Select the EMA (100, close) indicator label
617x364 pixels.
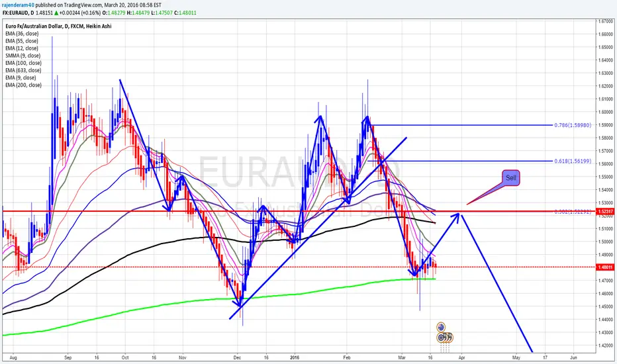point(23,63)
